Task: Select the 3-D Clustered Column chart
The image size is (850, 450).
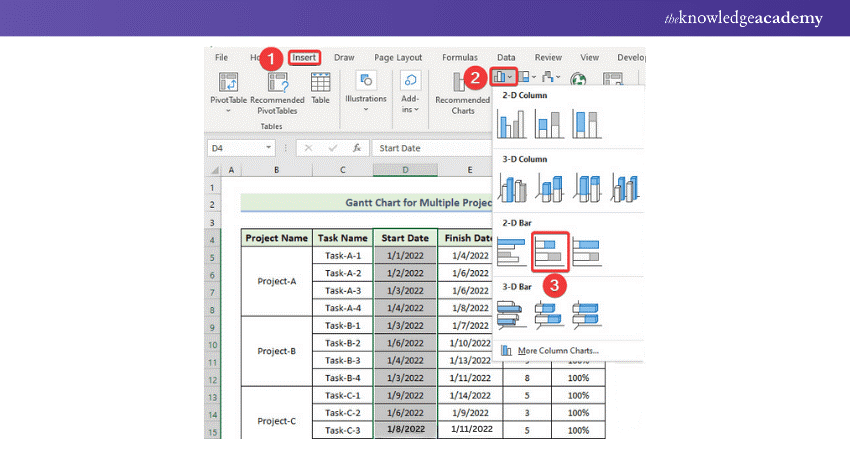Action: pos(513,187)
